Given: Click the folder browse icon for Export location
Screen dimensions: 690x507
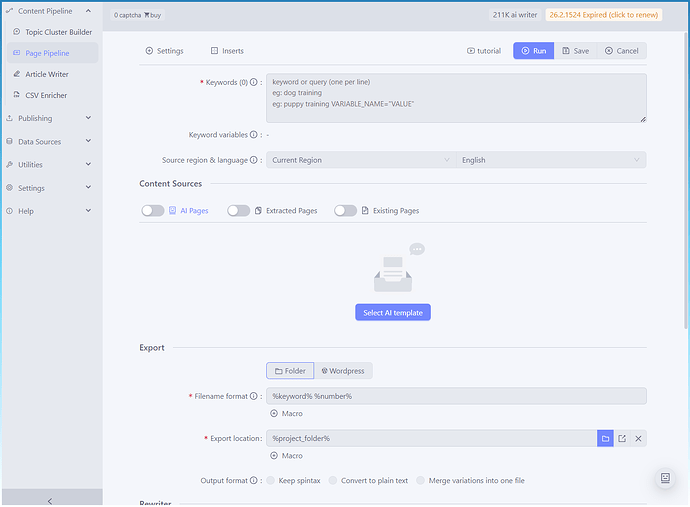Looking at the screenshot, I should click(x=605, y=438).
